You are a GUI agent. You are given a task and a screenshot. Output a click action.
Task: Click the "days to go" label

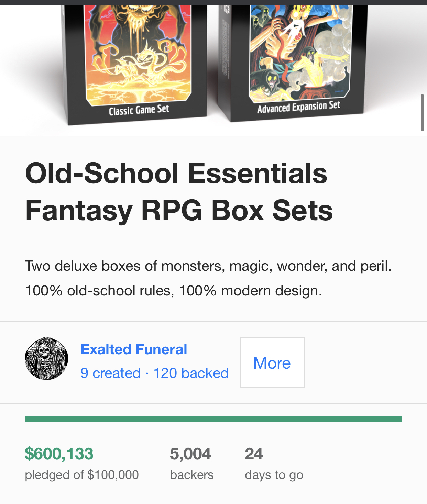tap(274, 475)
